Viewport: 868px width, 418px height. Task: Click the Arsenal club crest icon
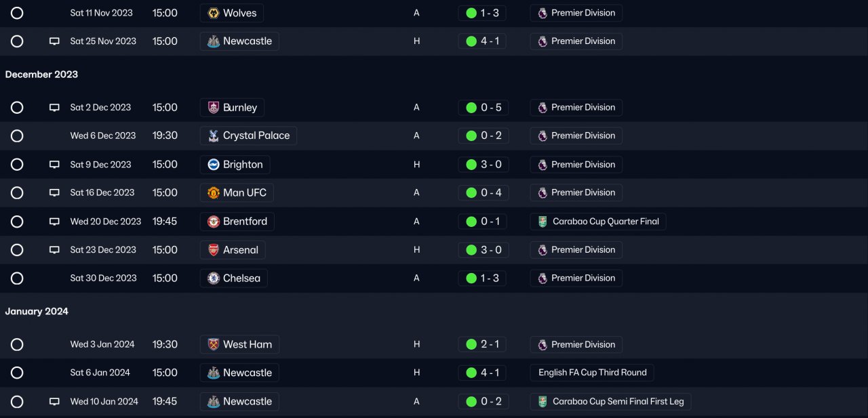coord(214,250)
